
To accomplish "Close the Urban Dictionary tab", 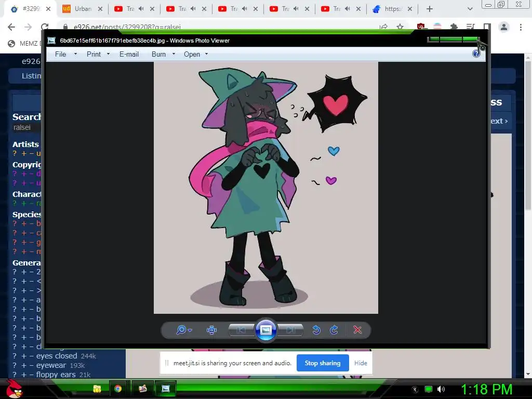I will [x=100, y=9].
